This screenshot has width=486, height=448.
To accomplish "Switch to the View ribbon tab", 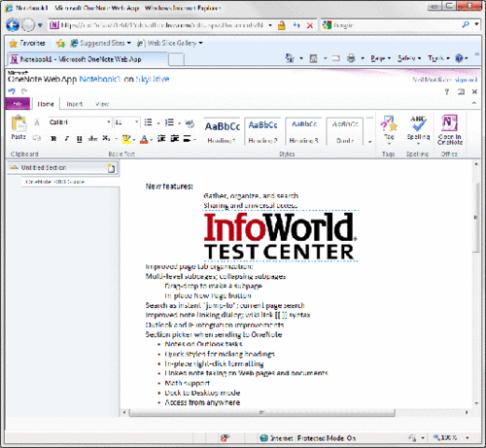I will tap(102, 104).
